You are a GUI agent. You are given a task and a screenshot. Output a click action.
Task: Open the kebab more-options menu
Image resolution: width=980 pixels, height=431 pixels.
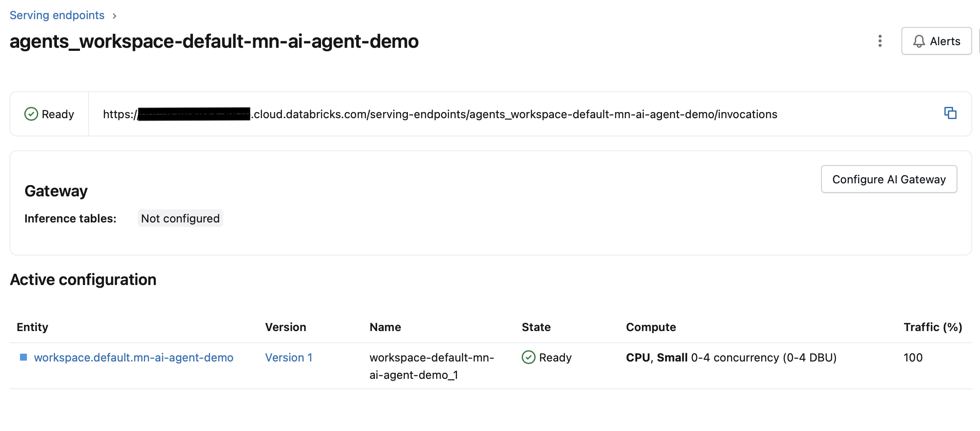880,41
